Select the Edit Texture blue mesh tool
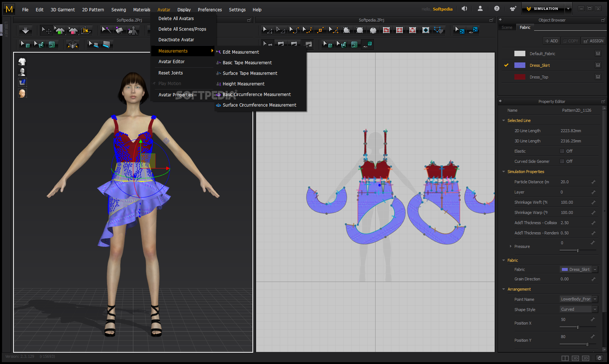 point(460,30)
